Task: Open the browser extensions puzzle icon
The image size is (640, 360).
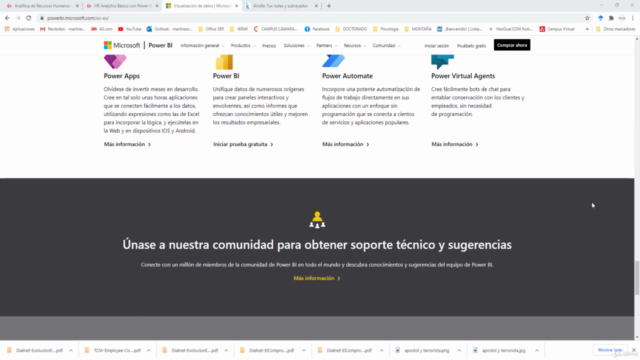Action: pyautogui.click(x=611, y=18)
